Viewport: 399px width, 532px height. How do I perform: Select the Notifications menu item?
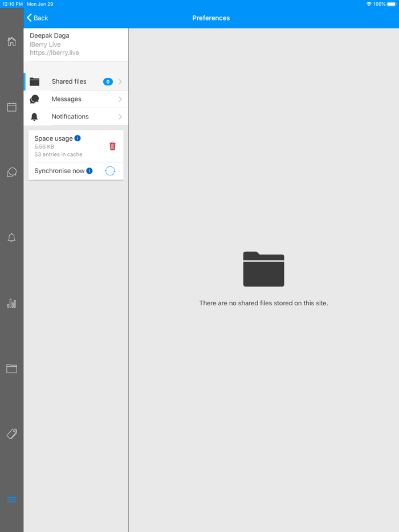[x=70, y=117]
